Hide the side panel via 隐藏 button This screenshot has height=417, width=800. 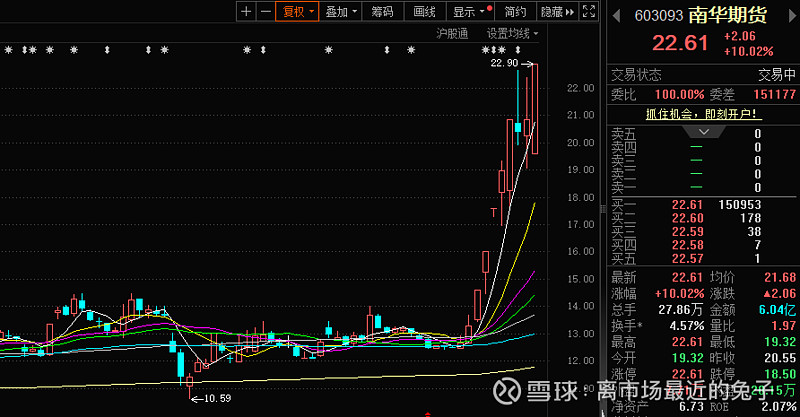pyautogui.click(x=557, y=11)
